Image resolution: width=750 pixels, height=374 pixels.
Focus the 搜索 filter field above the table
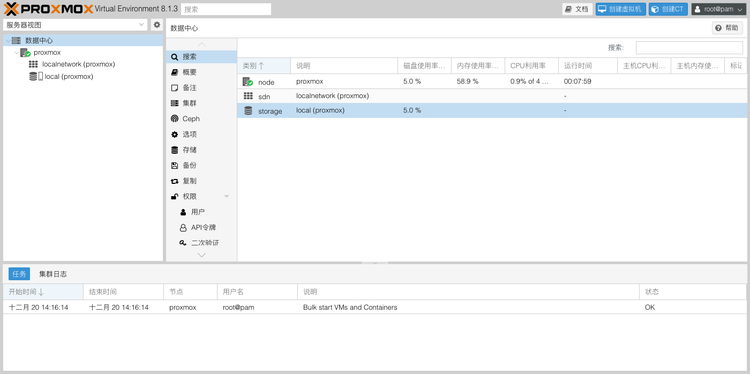click(x=689, y=48)
